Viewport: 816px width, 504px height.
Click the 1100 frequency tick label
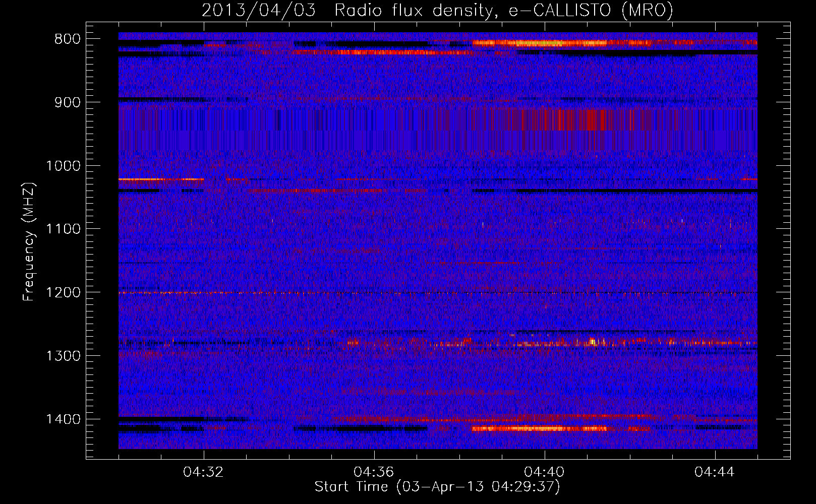[x=63, y=229]
